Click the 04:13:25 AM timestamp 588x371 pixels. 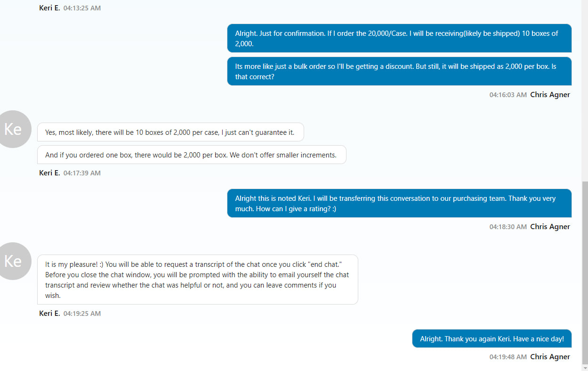point(82,8)
